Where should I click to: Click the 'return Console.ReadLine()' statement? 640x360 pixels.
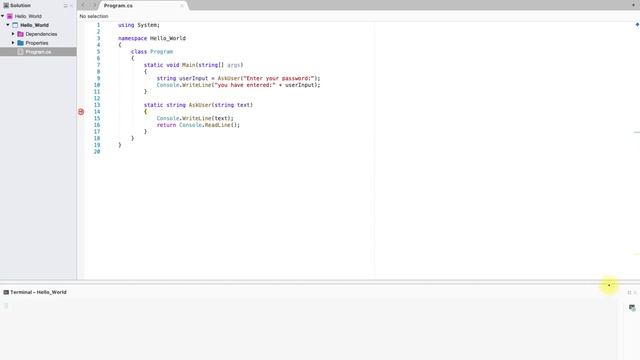[198, 125]
